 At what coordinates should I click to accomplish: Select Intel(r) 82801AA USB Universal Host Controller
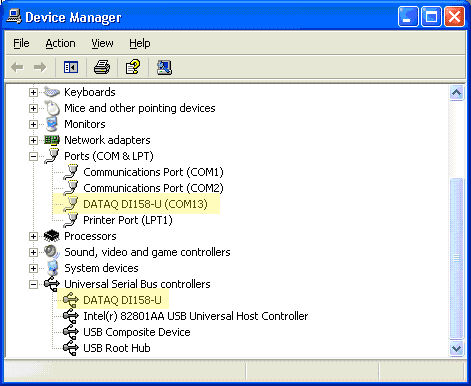tap(196, 316)
